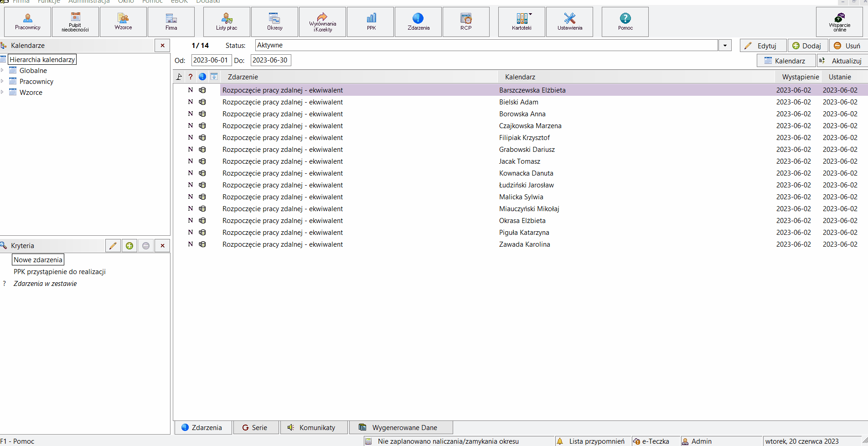Open Kartoteki binders icon
Screen dimensions: 868x446
point(522,22)
